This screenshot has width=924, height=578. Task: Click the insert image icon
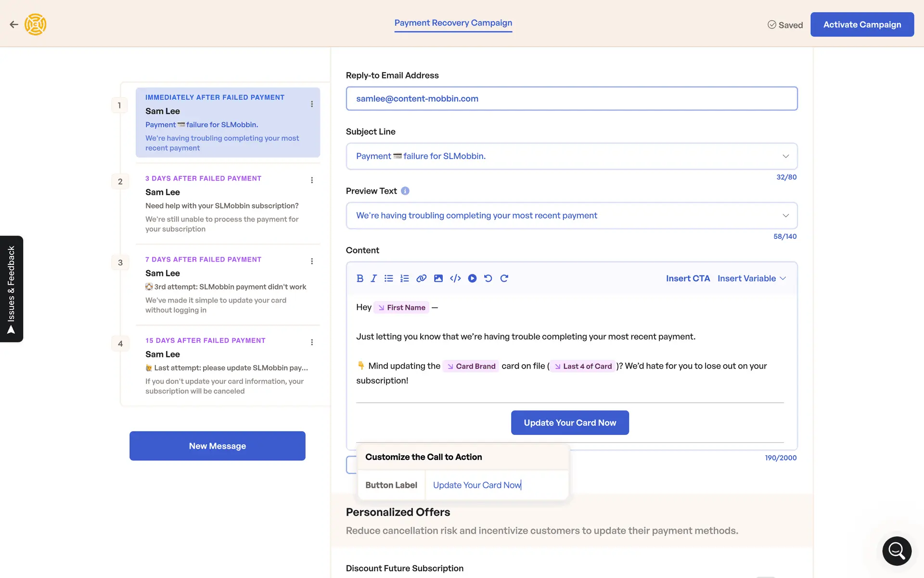point(438,278)
